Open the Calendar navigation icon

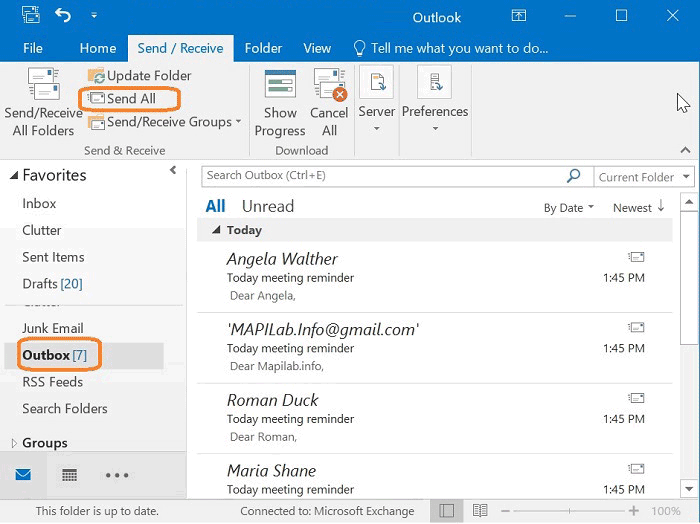(69, 475)
